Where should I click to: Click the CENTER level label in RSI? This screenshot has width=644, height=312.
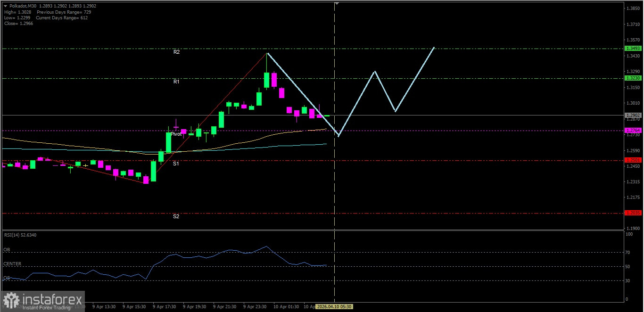click(x=12, y=264)
